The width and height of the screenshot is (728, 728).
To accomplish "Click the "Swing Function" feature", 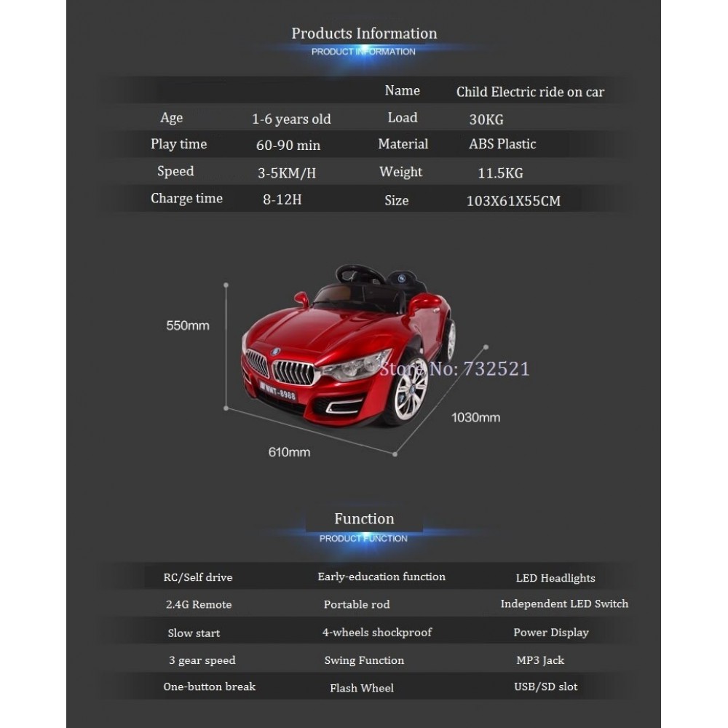I will (x=364, y=660).
